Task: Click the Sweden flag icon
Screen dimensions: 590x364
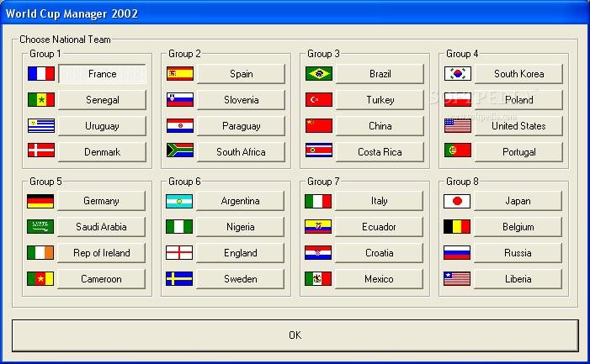Action: click(x=179, y=279)
